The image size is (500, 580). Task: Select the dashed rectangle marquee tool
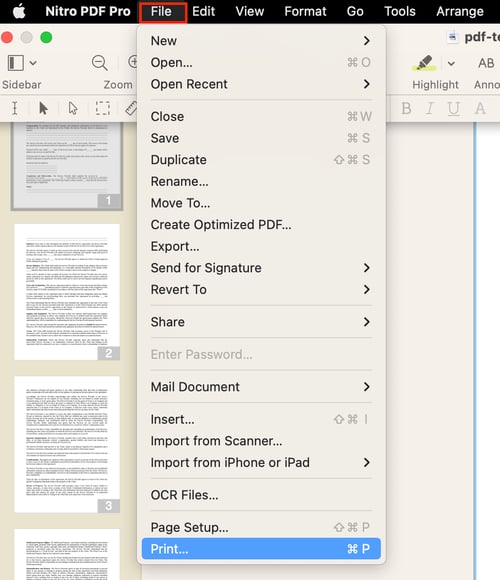[x=103, y=108]
